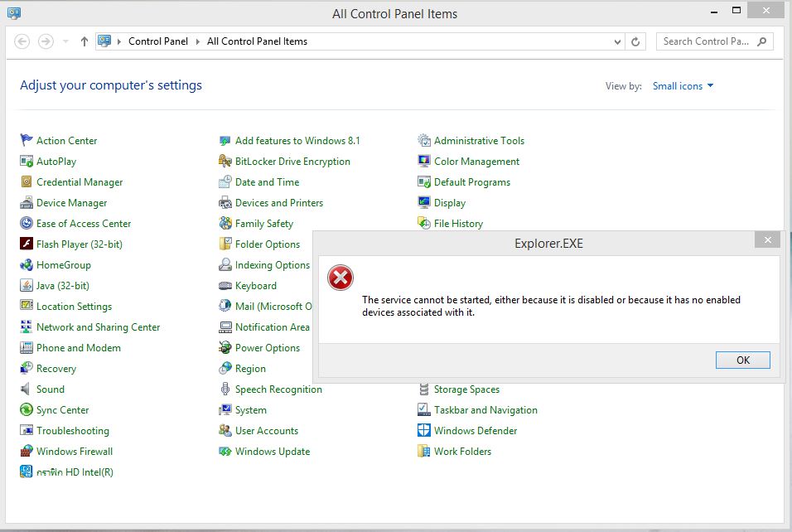Click the BitLocker Drive Encryption icon
The image size is (792, 532).
point(225,161)
